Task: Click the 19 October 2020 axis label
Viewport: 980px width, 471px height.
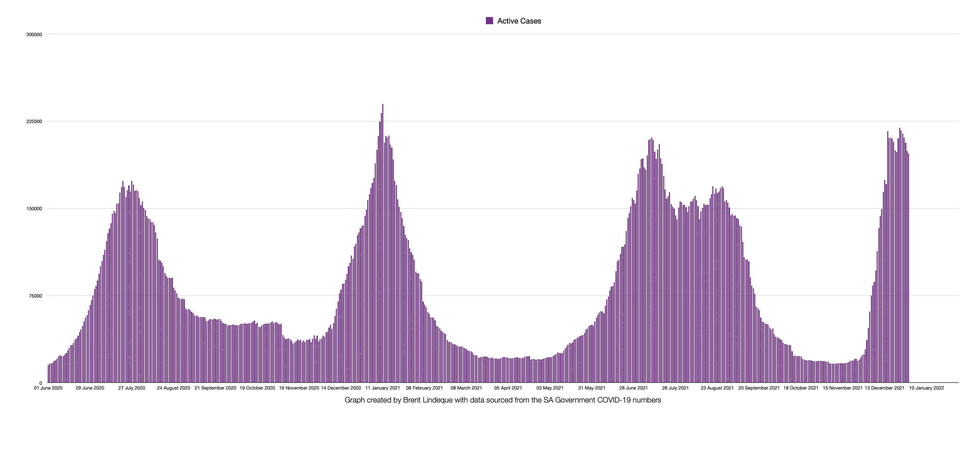Action: (257, 388)
